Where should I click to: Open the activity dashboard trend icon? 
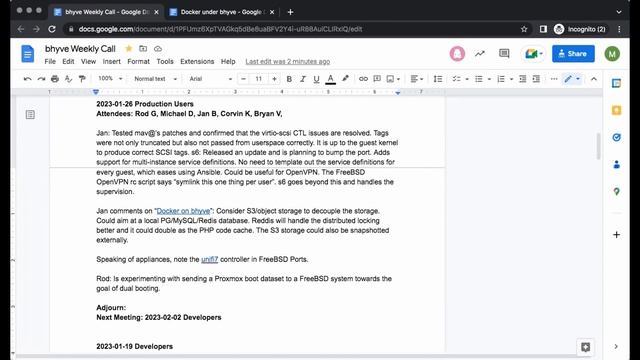point(480,53)
